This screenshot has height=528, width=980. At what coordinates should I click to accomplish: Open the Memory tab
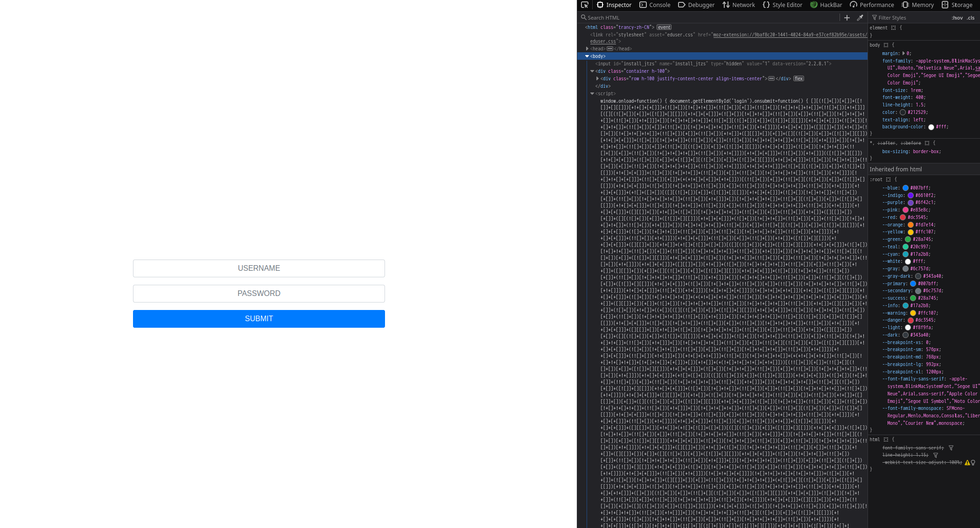(x=918, y=5)
